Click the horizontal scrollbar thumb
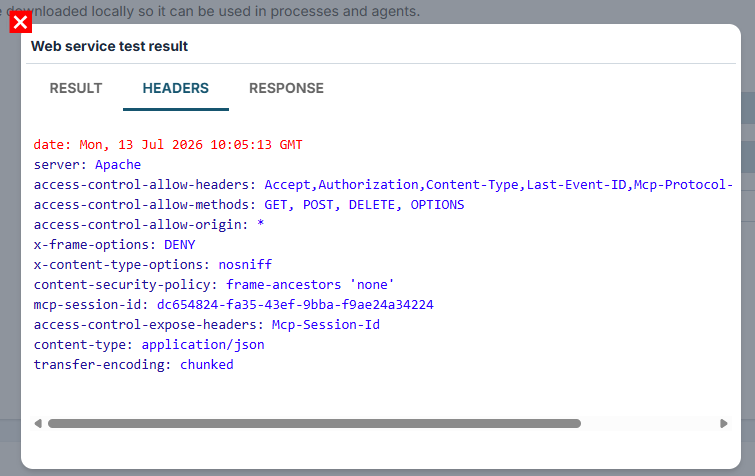The width and height of the screenshot is (755, 476). point(314,424)
